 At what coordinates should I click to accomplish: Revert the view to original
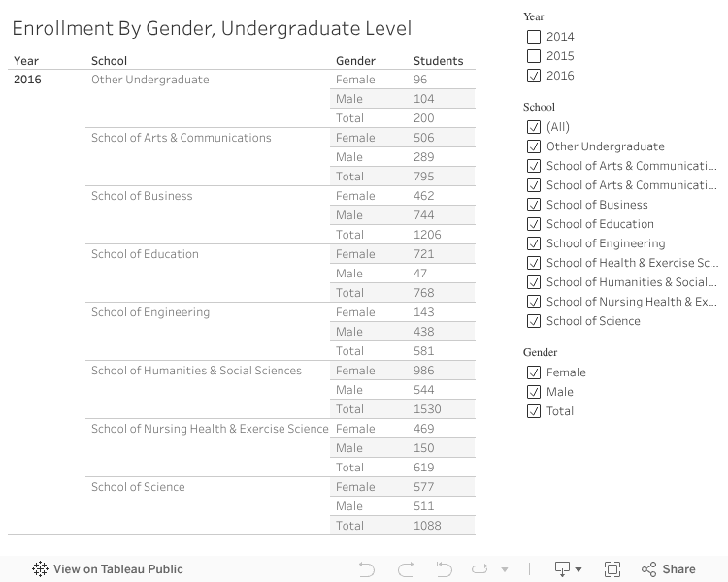[444, 569]
